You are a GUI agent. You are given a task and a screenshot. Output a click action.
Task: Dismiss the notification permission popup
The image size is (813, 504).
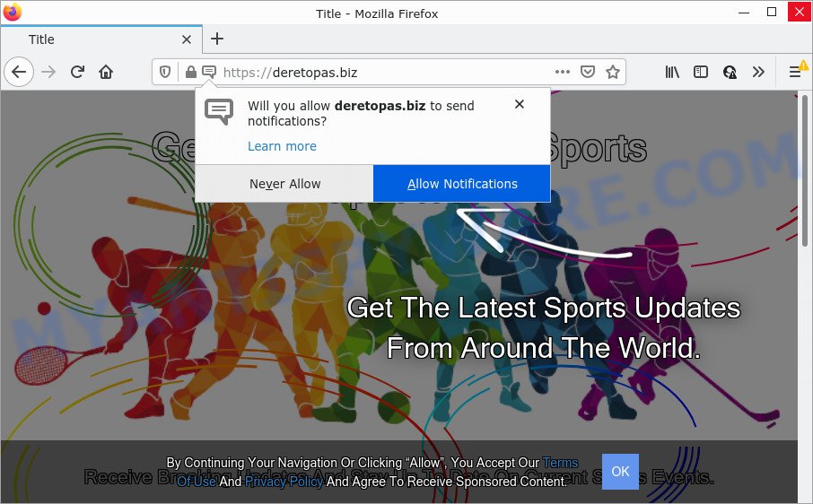click(x=520, y=105)
